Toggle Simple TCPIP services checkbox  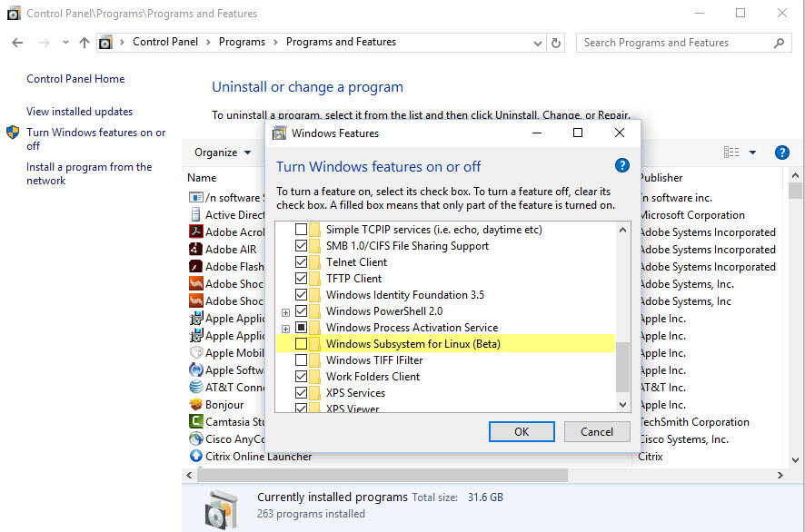302,230
